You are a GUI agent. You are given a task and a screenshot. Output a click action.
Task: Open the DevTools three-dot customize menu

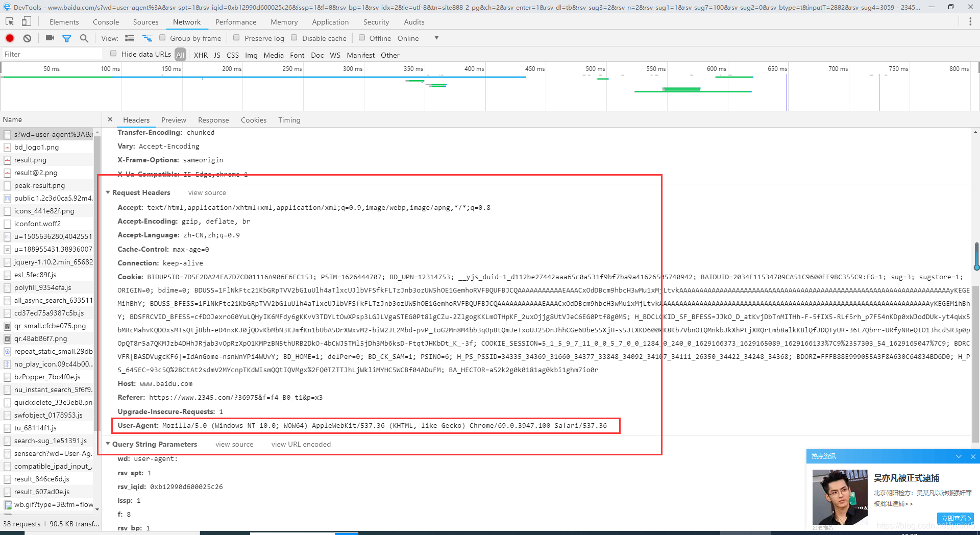pyautogui.click(x=970, y=21)
